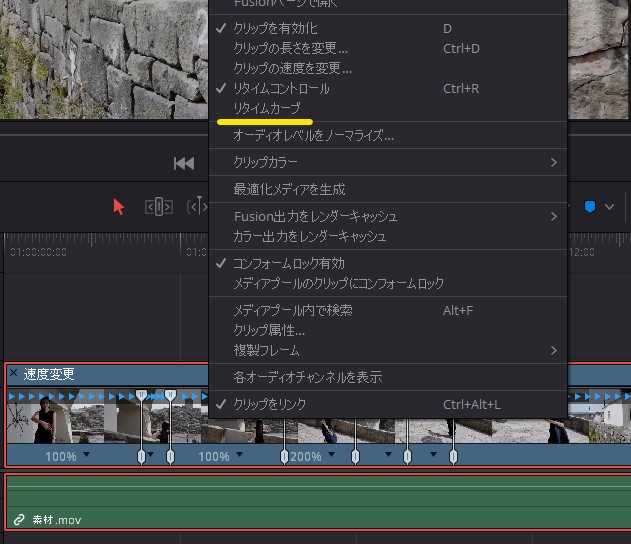The width and height of the screenshot is (631, 544).
Task: Choose クリップの長さを変更... from the menu
Action: [388, 48]
